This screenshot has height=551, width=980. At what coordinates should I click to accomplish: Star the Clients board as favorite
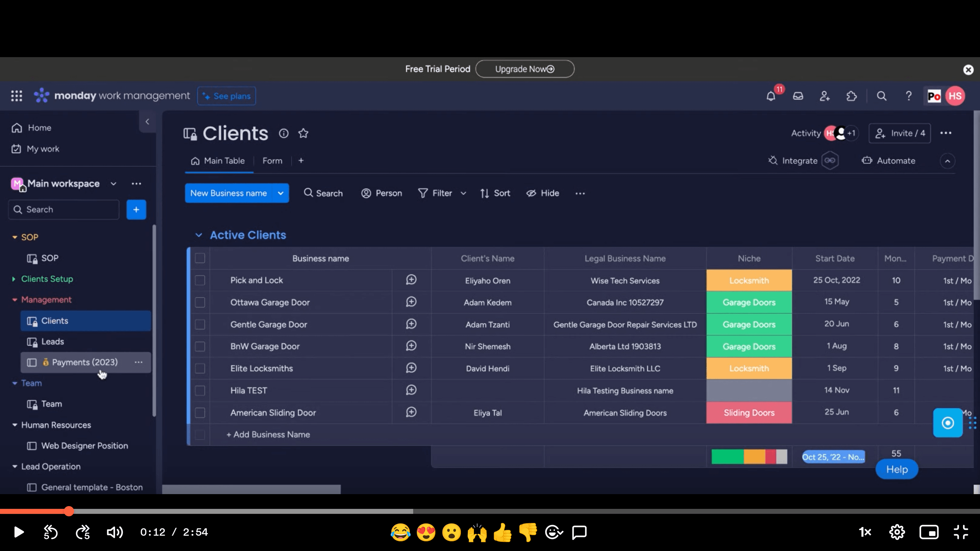tap(303, 133)
